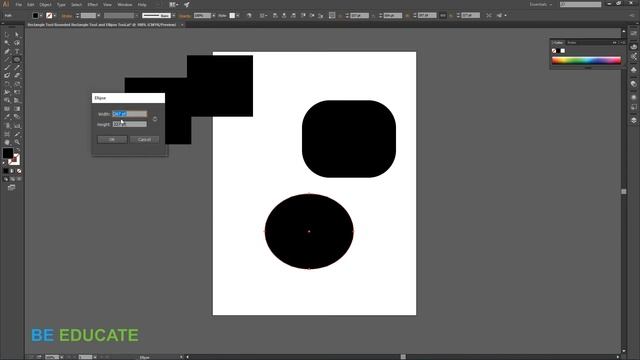Select the Blob Brush tool

pyautogui.click(x=7, y=76)
